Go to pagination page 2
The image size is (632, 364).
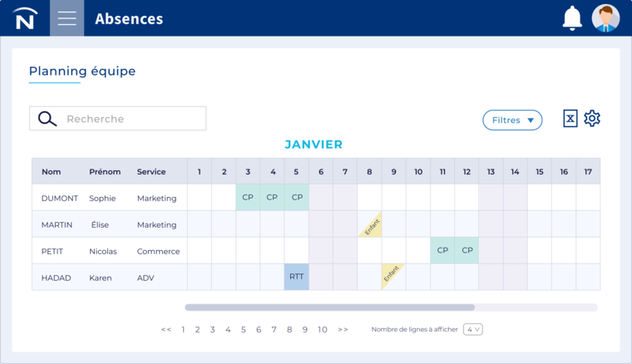(197, 330)
